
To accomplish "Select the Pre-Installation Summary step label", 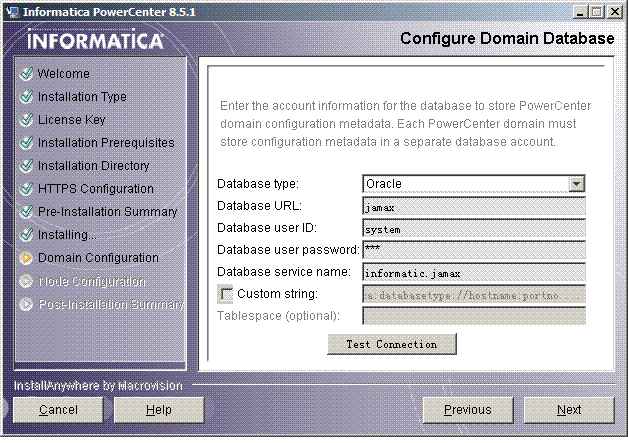I will coord(107,211).
